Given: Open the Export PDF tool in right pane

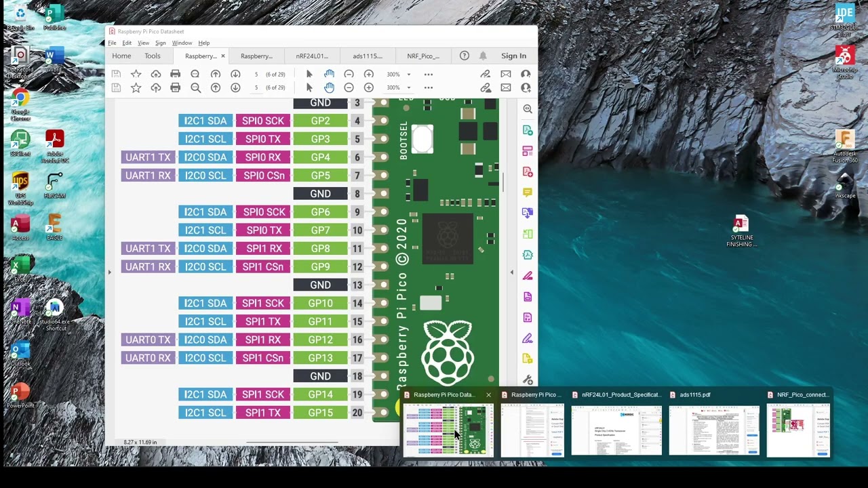Looking at the screenshot, I should 528,129.
